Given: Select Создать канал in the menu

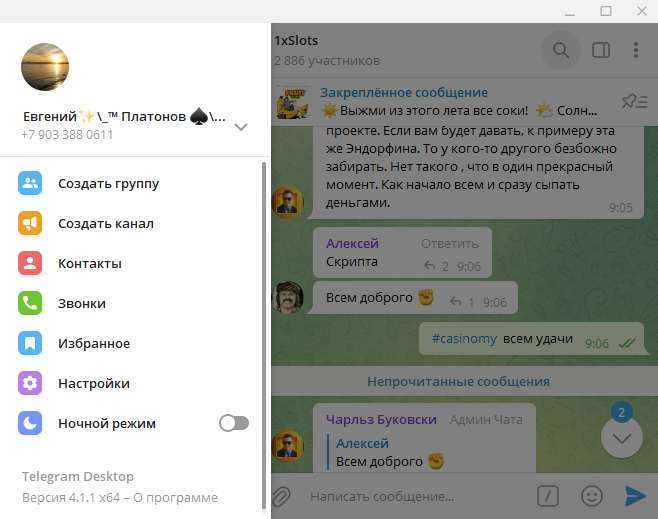Looking at the screenshot, I should point(131,223).
